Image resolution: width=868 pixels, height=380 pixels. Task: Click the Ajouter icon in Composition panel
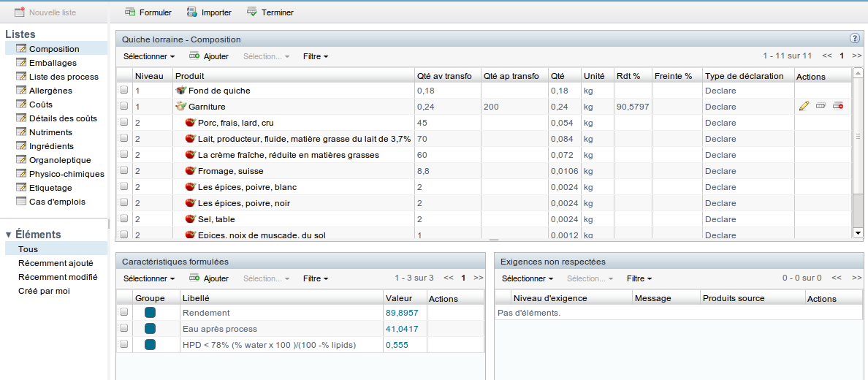click(194, 56)
